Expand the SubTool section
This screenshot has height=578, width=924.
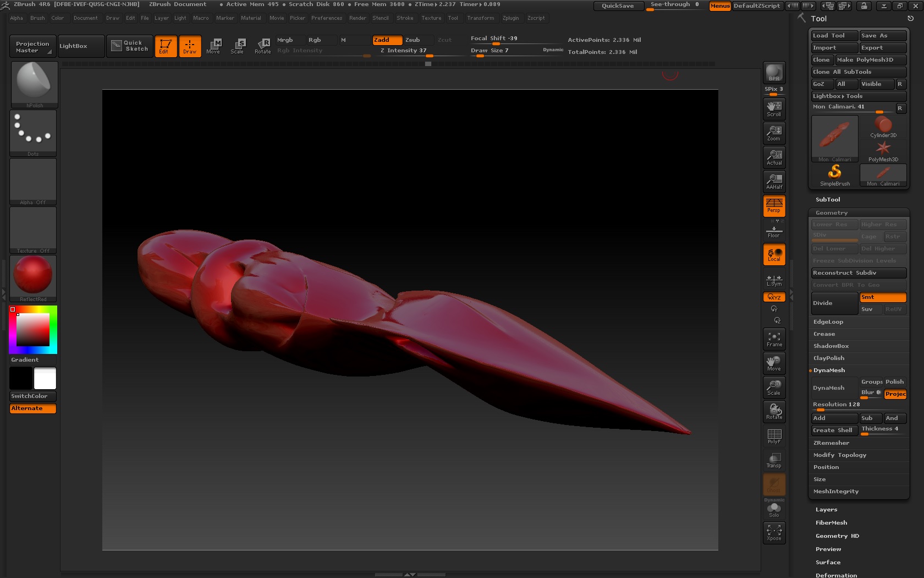coord(828,200)
